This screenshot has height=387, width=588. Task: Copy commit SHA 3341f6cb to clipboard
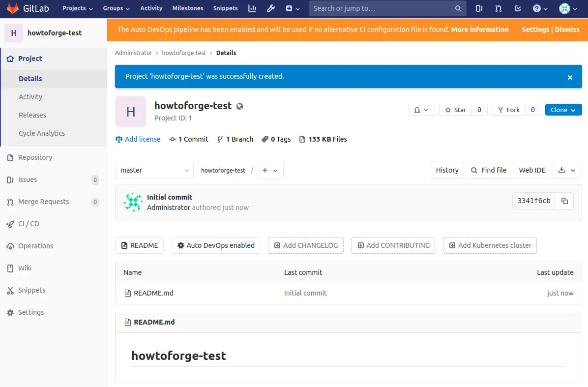(x=564, y=201)
